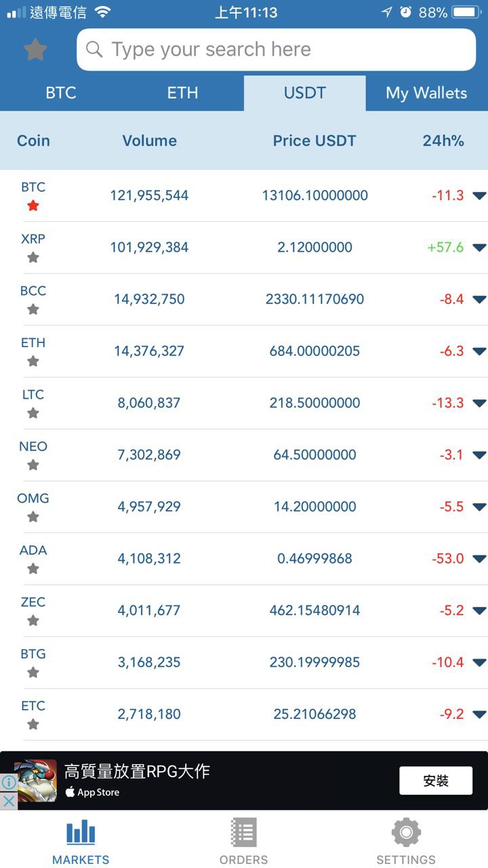
Task: Tap the RPG game ad thumbnail
Action: (36, 781)
